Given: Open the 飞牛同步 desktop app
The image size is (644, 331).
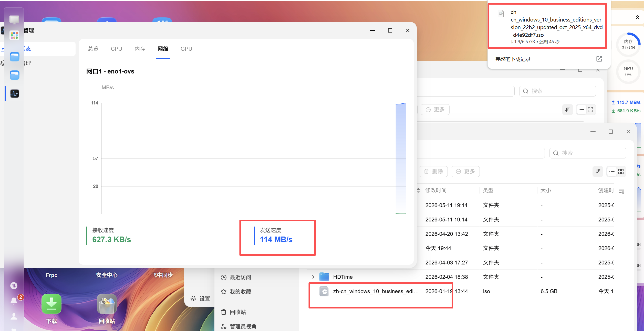Looking at the screenshot, I should [162, 275].
